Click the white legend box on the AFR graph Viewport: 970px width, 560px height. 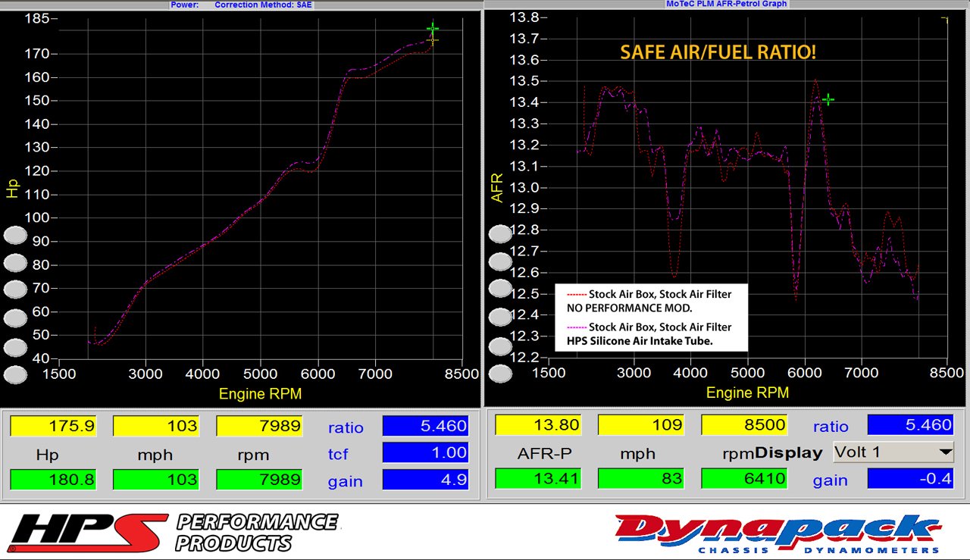pyautogui.click(x=651, y=318)
